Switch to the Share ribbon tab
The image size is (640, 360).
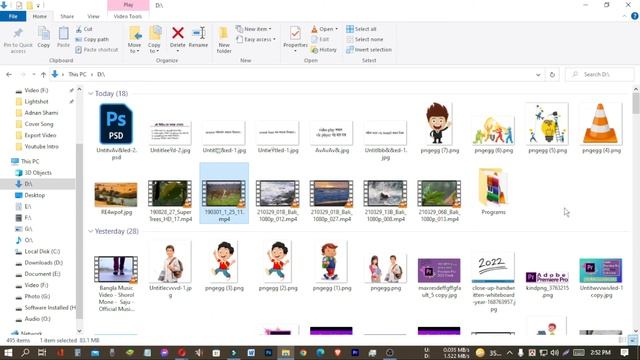[x=67, y=16]
